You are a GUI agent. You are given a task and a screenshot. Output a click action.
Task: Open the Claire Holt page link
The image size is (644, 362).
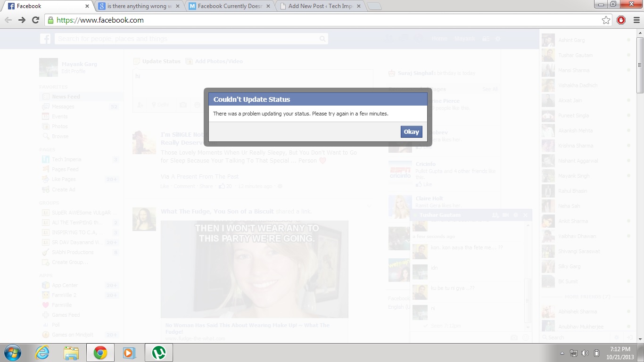click(429, 198)
